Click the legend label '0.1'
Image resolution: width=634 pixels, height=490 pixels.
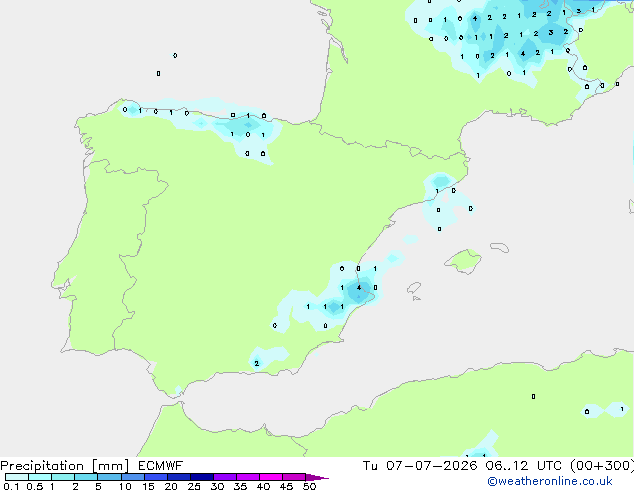tap(11, 486)
